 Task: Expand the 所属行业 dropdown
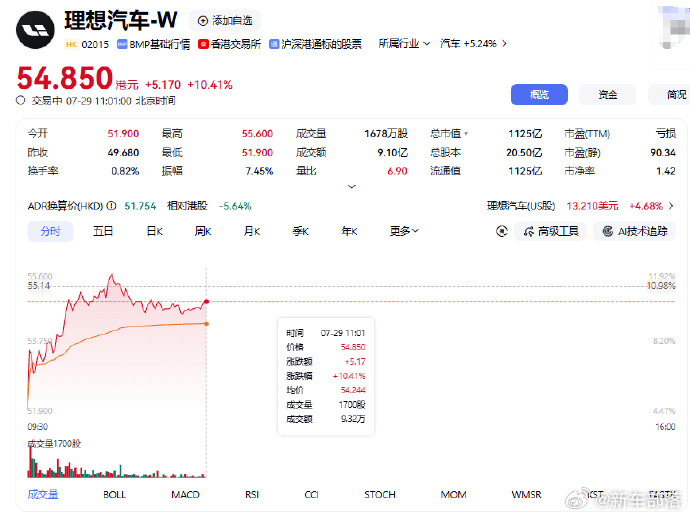pos(404,44)
